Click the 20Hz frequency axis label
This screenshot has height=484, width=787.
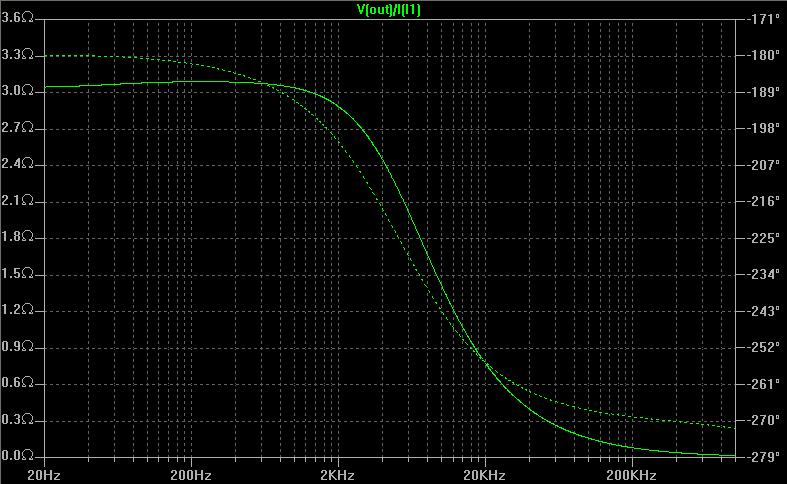point(44,475)
